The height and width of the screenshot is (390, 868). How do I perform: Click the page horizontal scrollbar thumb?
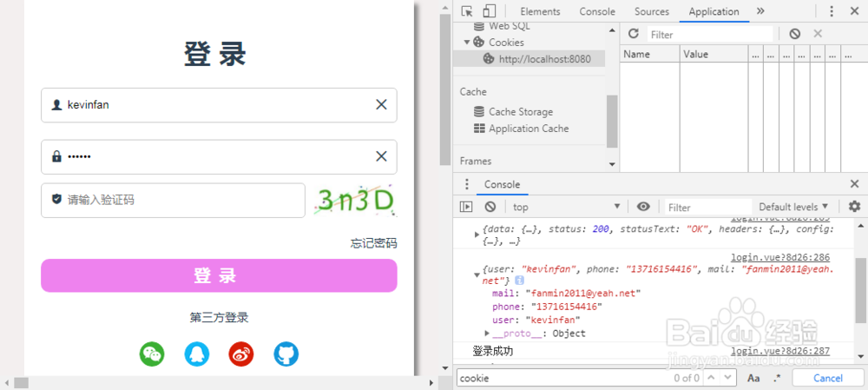click(21, 383)
